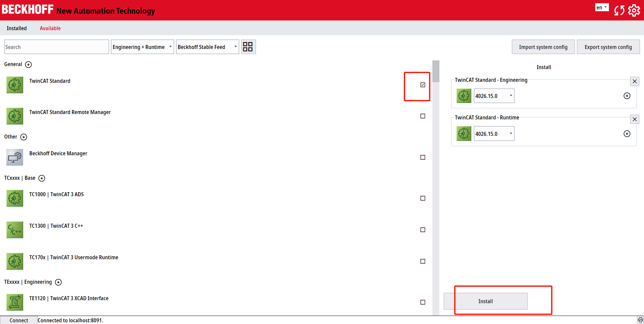Click the package list scrollbar thumb

(436, 71)
